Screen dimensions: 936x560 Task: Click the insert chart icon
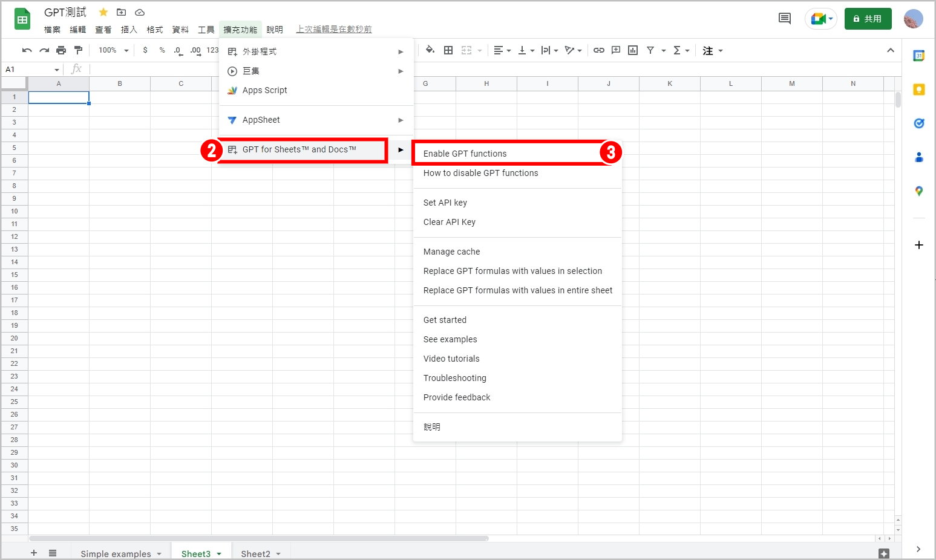(633, 50)
